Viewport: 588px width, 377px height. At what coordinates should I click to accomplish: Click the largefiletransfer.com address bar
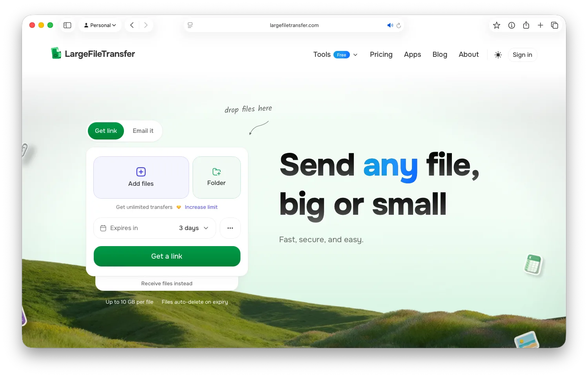[x=294, y=25]
